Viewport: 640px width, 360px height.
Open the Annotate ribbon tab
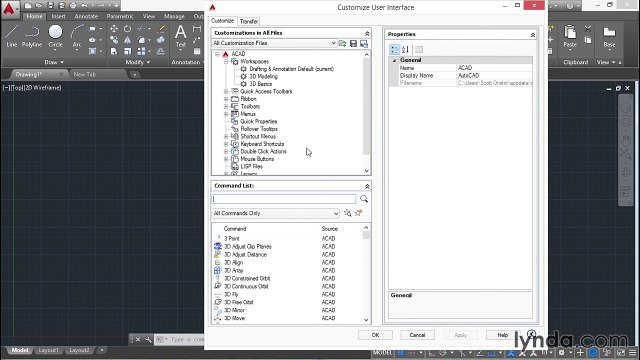point(86,16)
